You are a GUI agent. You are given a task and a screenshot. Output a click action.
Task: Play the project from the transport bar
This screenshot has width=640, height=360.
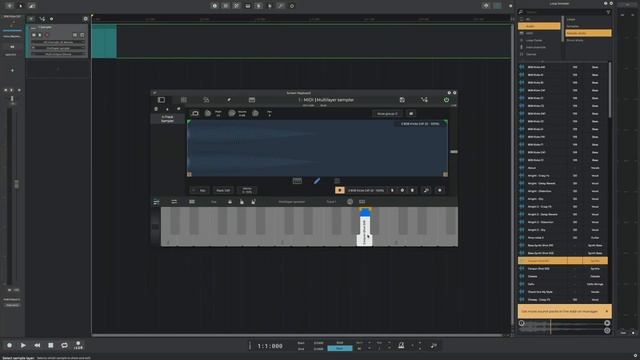[x=23, y=345]
